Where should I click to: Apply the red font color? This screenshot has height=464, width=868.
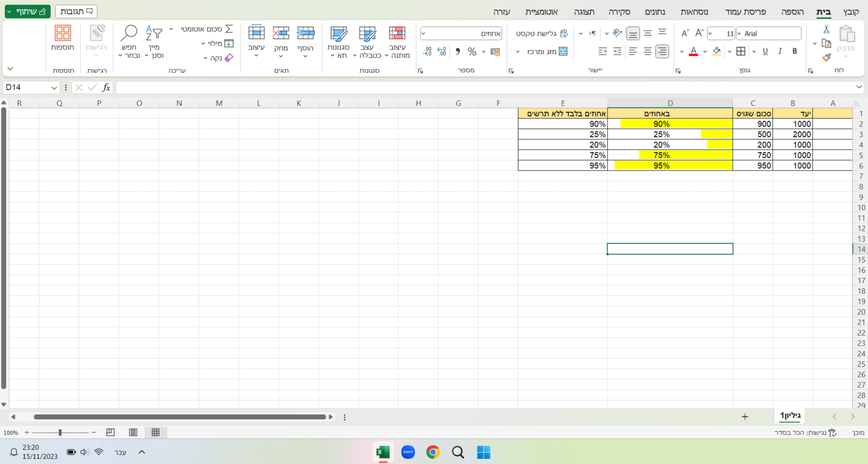693,51
